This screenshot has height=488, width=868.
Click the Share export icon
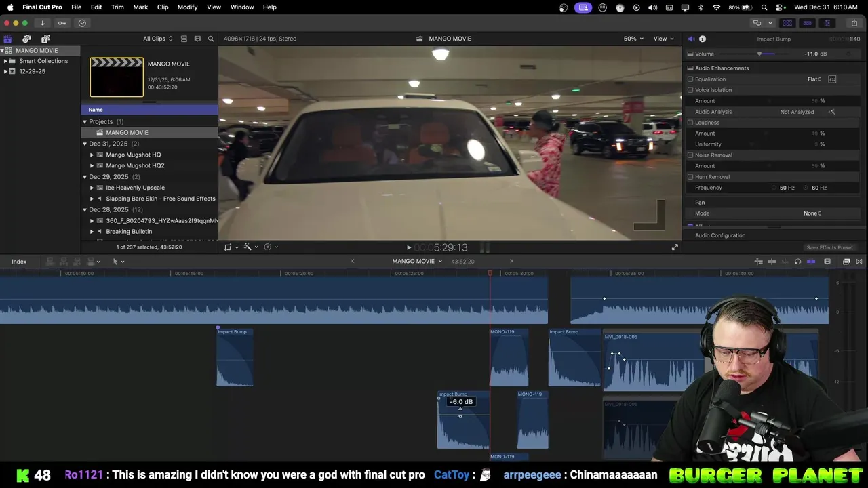pyautogui.click(x=854, y=23)
